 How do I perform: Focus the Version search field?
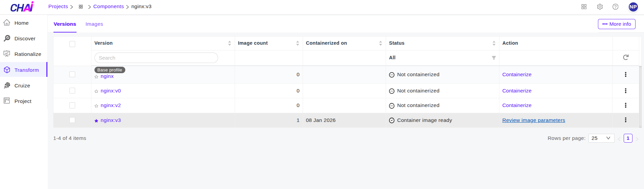coord(156,58)
